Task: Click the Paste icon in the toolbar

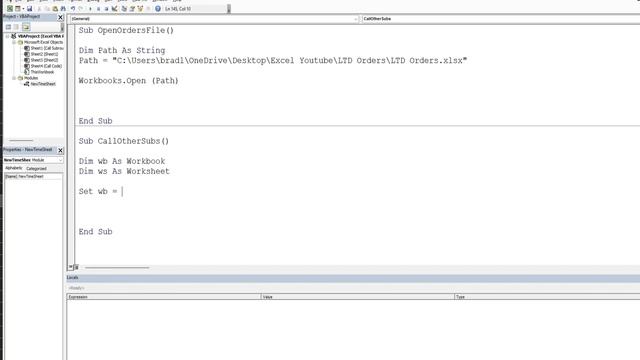Action: [55, 9]
